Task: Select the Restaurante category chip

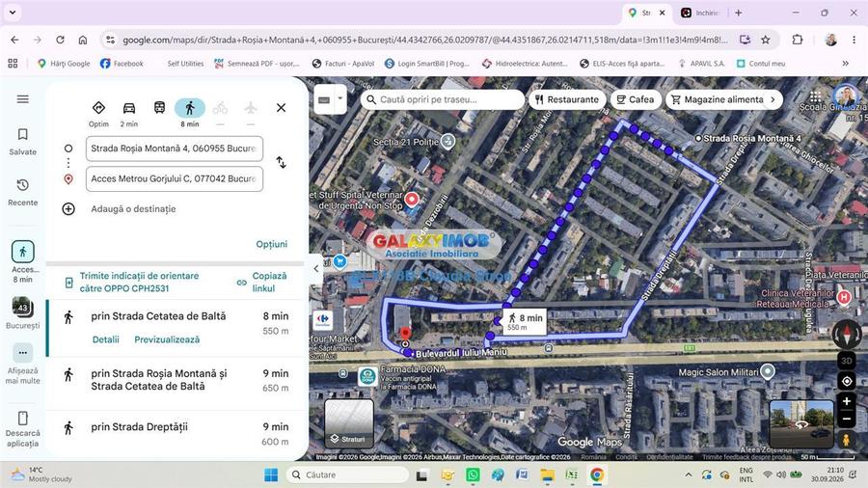Action: click(567, 99)
